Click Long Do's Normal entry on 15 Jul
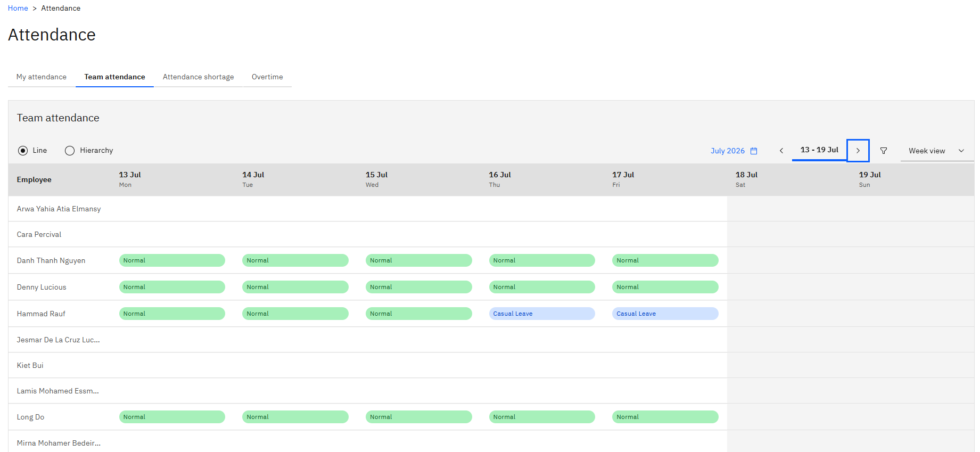This screenshot has width=980, height=452. 419,417
